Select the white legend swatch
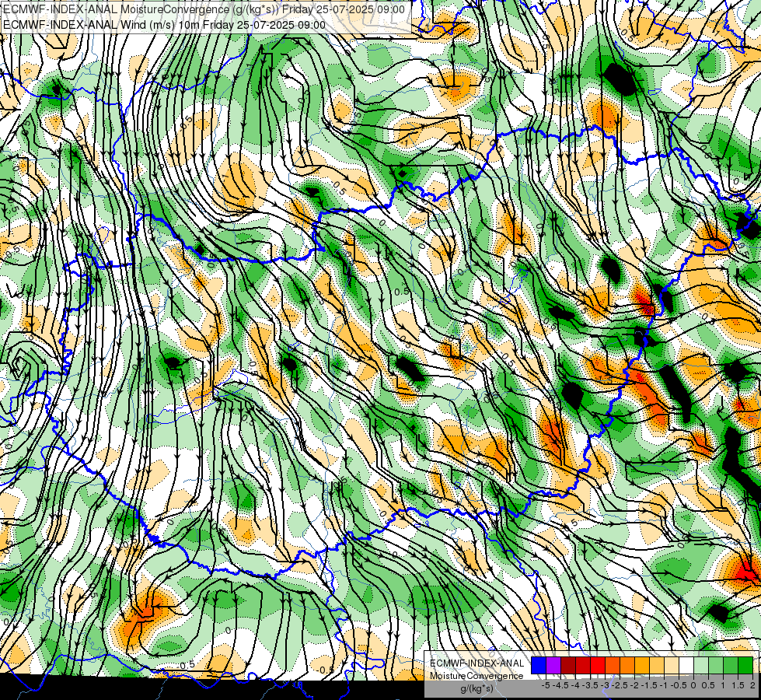 point(686,666)
